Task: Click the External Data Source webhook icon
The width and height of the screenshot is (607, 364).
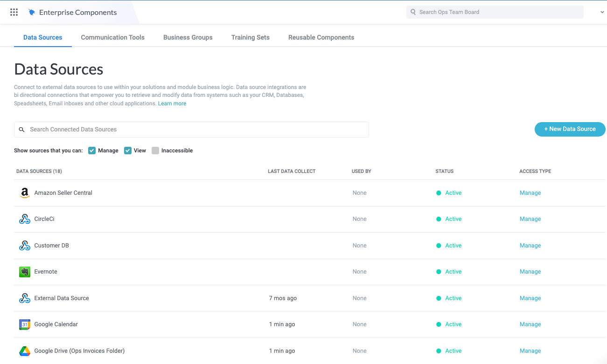Action: [25, 298]
